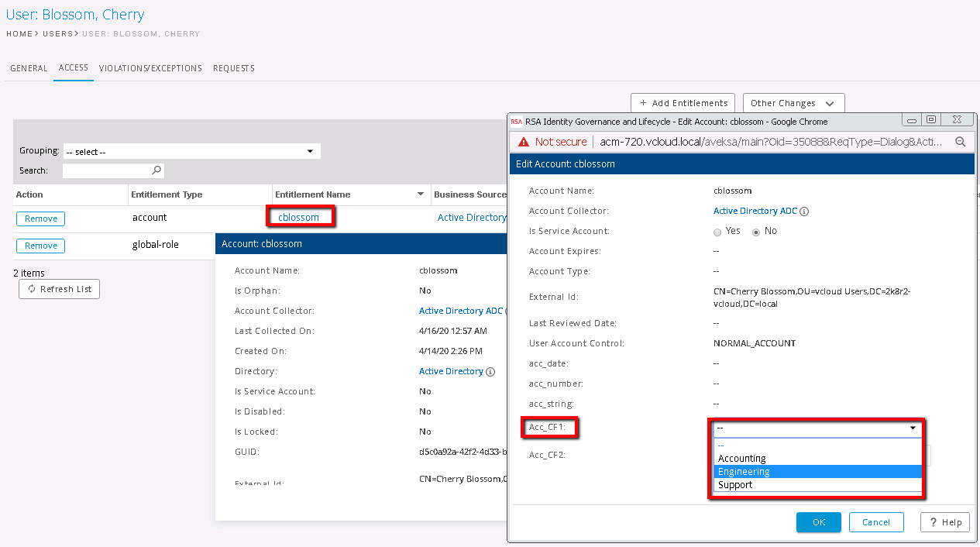This screenshot has height=547, width=980.
Task: Click the zoom magnifier icon in address bar
Action: [960, 142]
